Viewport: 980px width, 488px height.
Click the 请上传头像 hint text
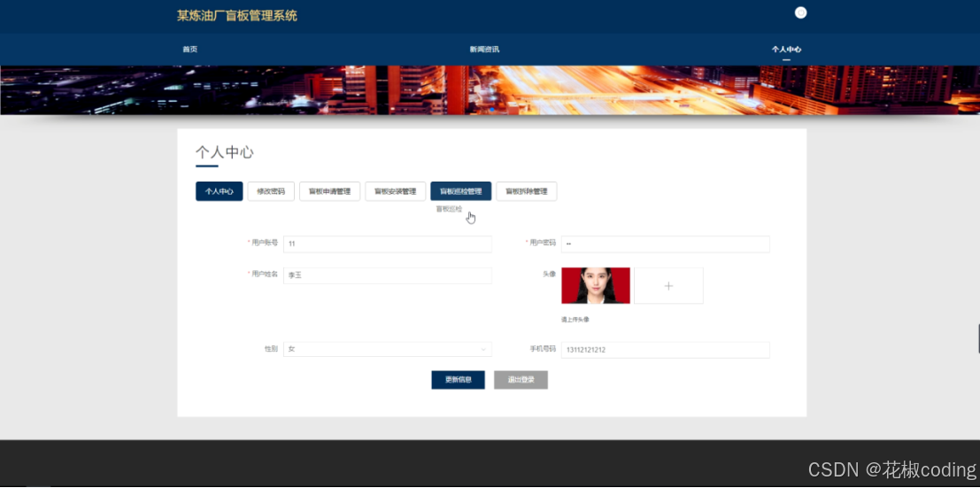(x=575, y=320)
